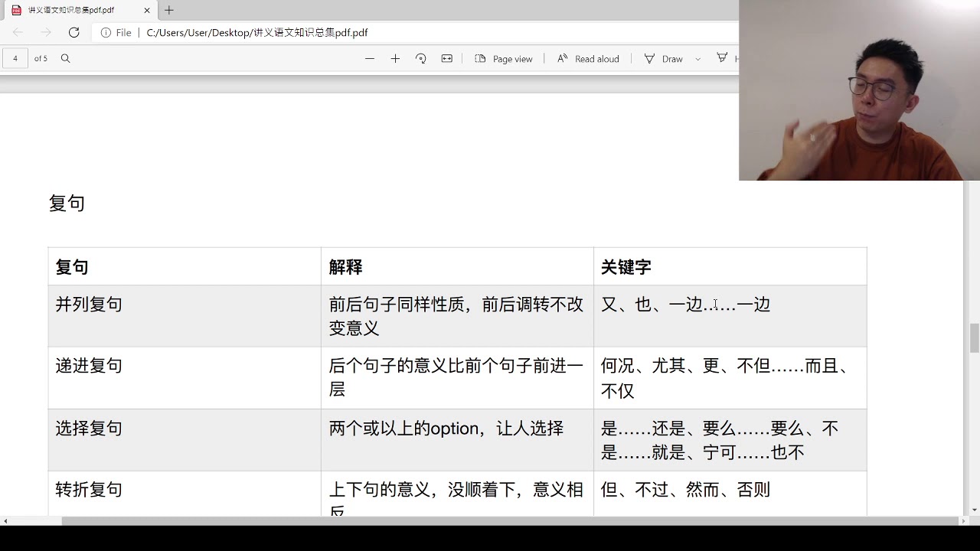This screenshot has width=980, height=551.
Task: Refresh the current page
Action: (73, 32)
